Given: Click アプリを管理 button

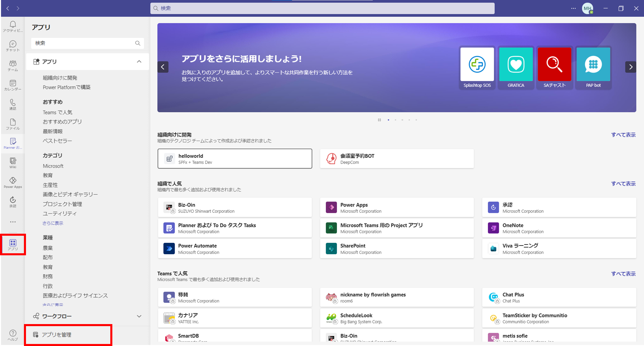Looking at the screenshot, I should pyautogui.click(x=56, y=335).
